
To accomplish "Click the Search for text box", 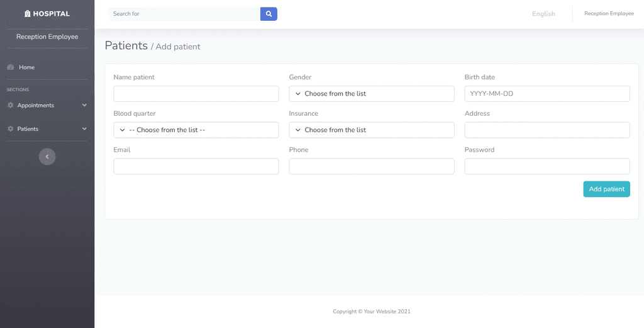I will 184,14.
